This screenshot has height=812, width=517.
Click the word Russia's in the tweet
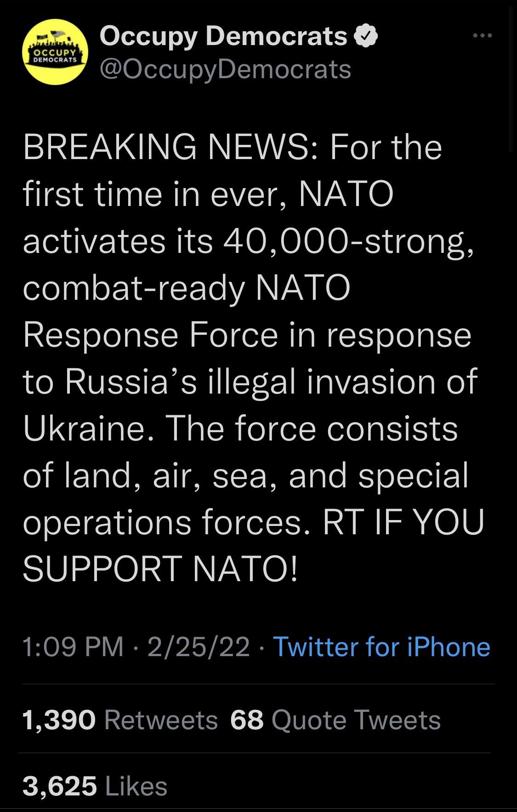(x=131, y=382)
